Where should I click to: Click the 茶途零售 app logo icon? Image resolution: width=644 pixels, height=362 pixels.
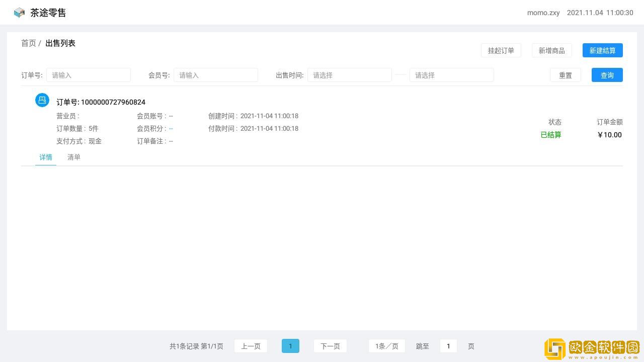19,13
